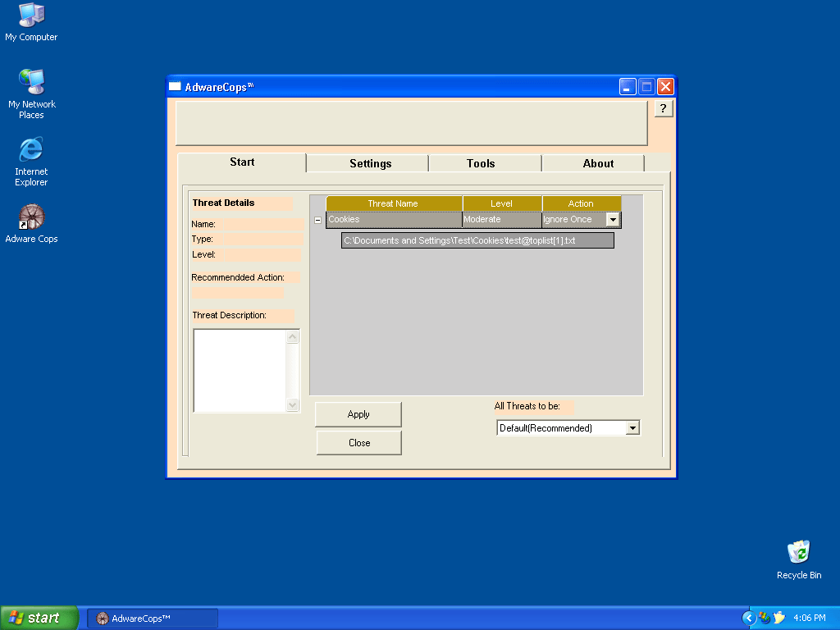Click the AdwareCops title bar icon
This screenshot has width=840, height=630.
[x=175, y=87]
